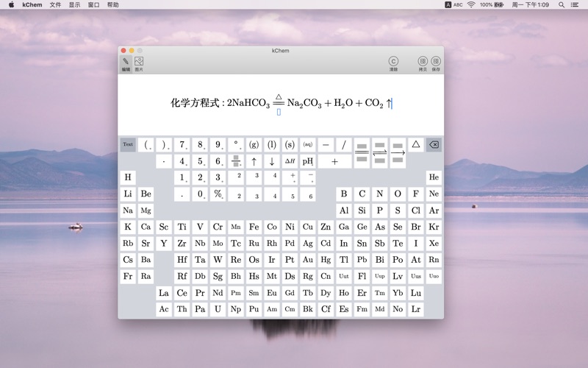This screenshot has width=588, height=368.
Task: Insert the reversible reaction double arrow
Action: tap(380, 153)
